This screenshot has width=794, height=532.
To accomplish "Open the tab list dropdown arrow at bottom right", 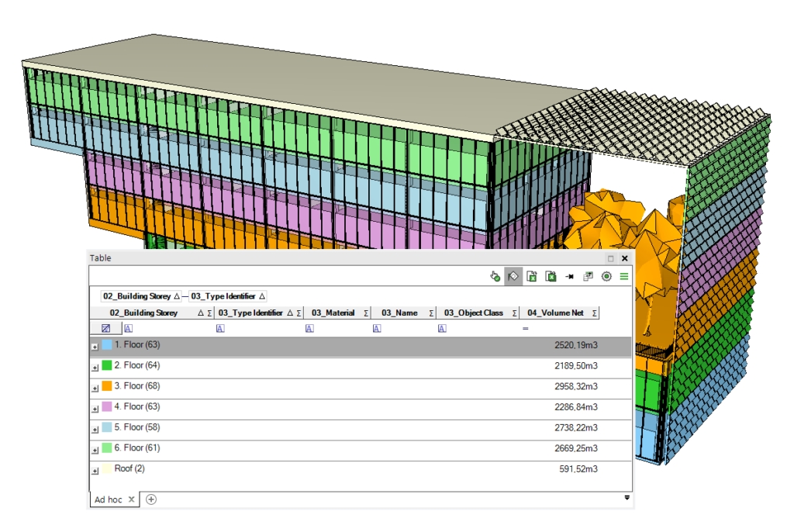I will [x=627, y=498].
